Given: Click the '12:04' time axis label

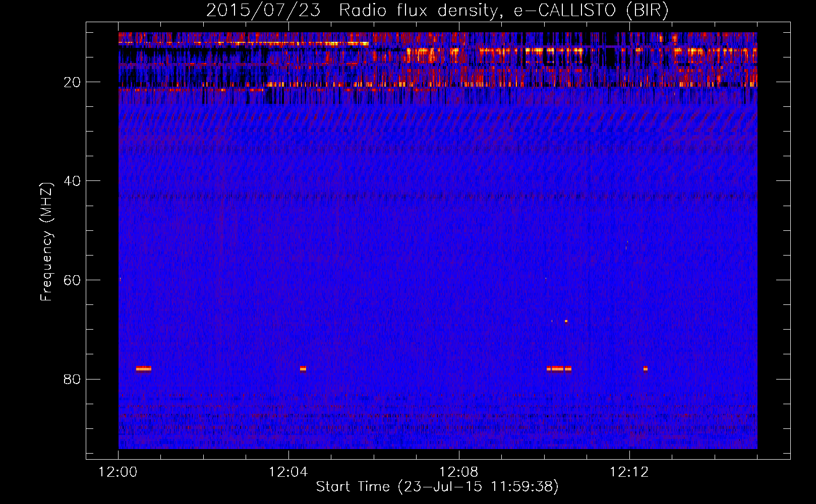Looking at the screenshot, I should point(288,472).
